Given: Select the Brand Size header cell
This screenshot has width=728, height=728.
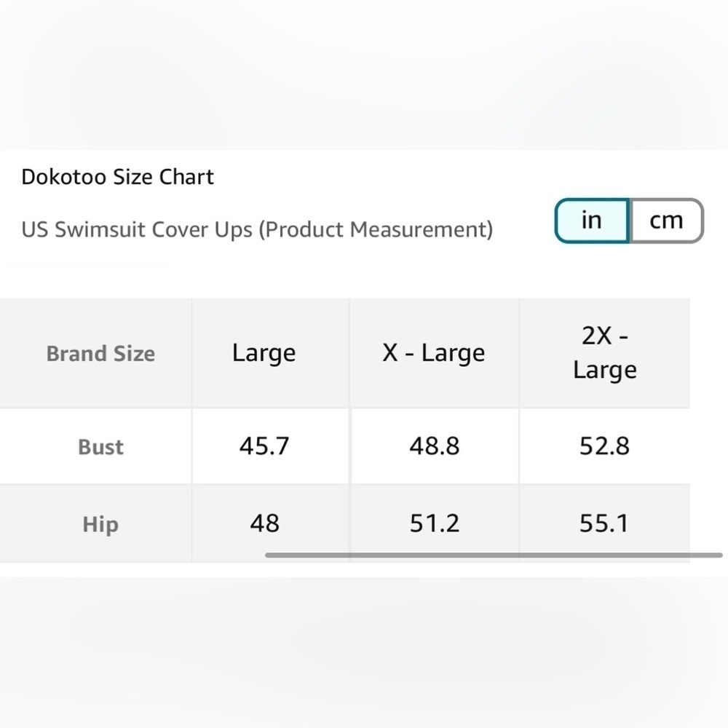Looking at the screenshot, I should click(100, 353).
